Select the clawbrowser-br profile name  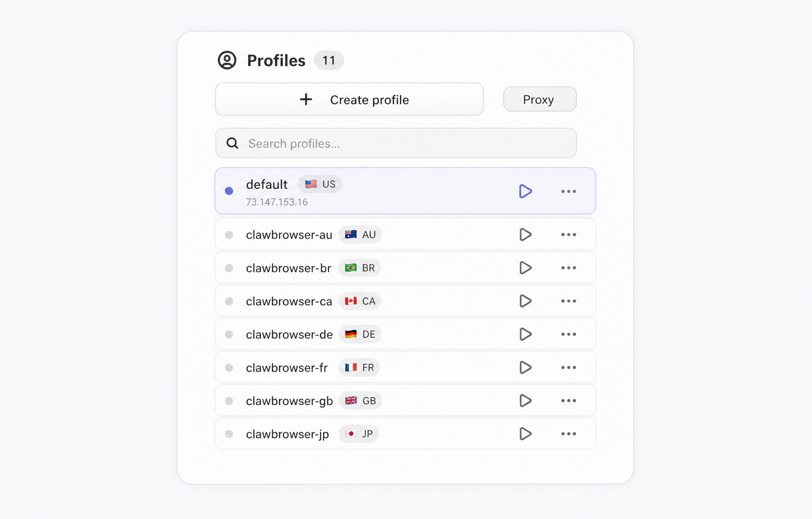coord(288,268)
